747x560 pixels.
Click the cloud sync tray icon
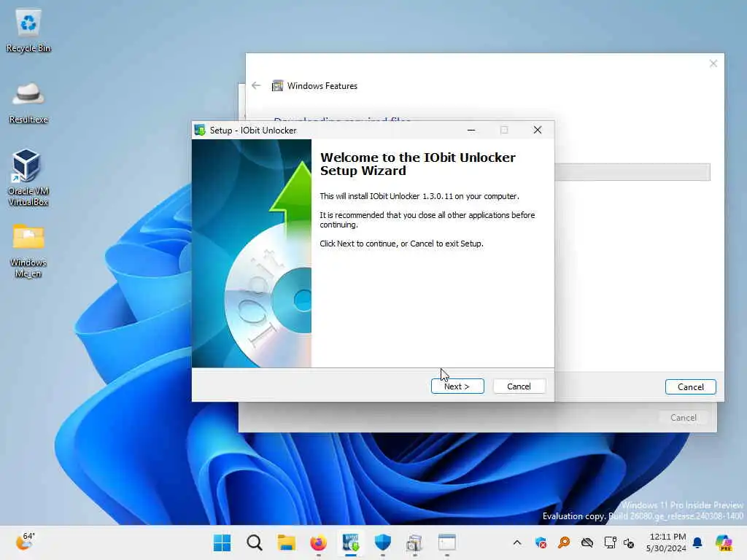tap(587, 542)
